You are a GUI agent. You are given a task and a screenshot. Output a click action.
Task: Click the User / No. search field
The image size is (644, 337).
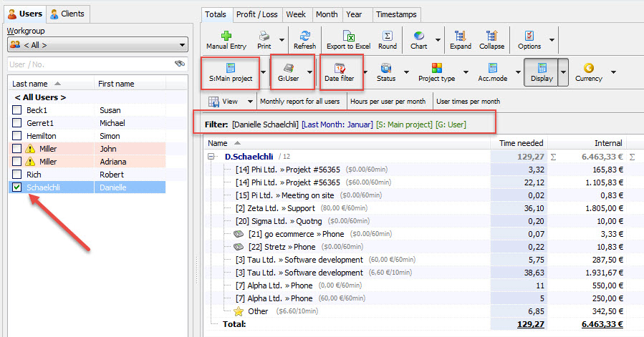[x=90, y=64]
